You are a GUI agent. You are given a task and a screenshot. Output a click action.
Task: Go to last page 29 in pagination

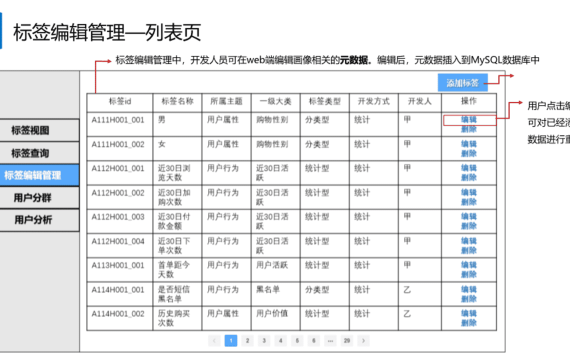[347, 341]
